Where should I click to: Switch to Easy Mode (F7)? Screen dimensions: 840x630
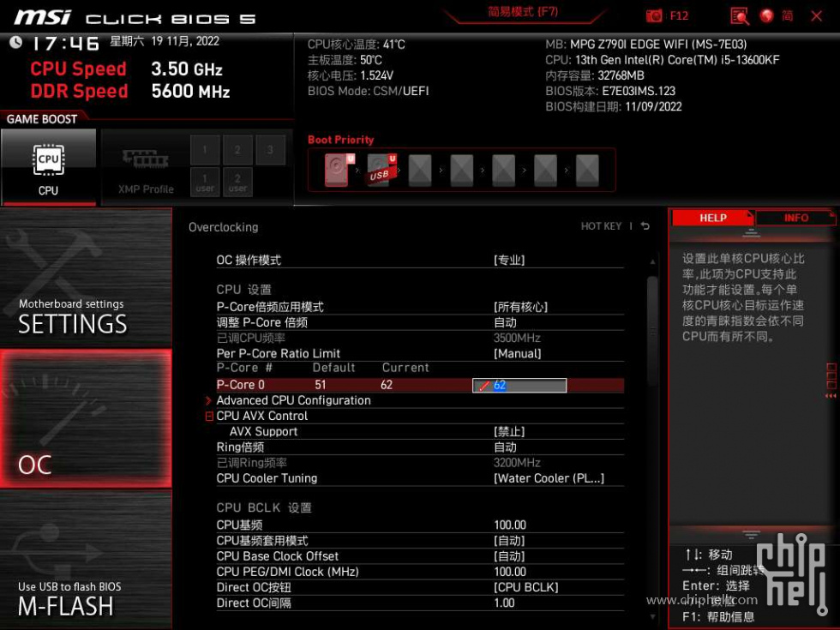click(x=523, y=12)
